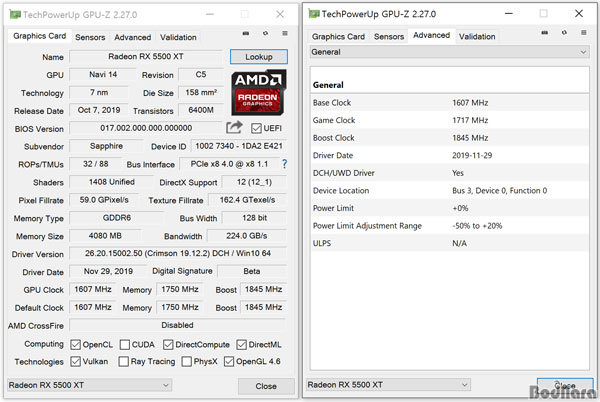The width and height of the screenshot is (600, 402).
Task: Click the screenshot camera icon in right window
Action: click(x=545, y=33)
